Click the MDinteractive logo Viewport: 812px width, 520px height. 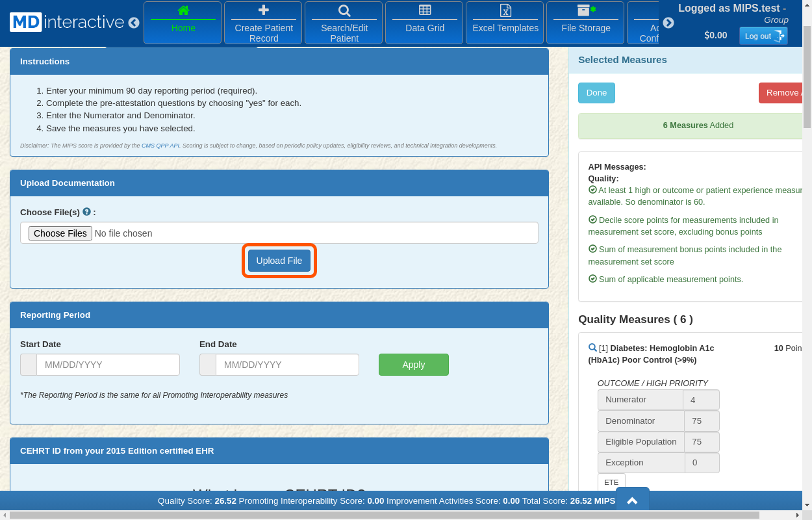(x=67, y=22)
